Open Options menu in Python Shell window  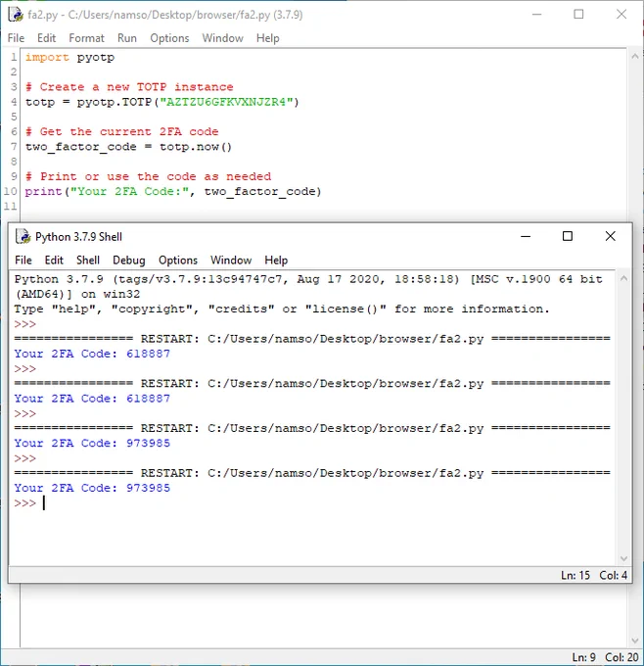click(178, 260)
